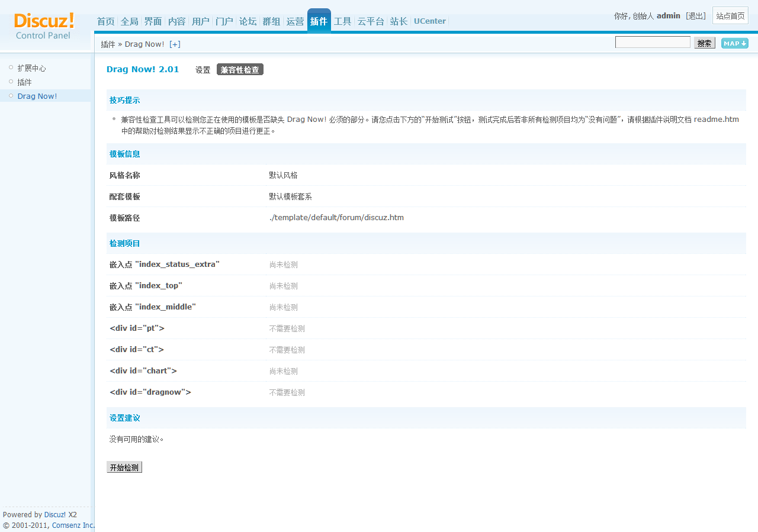Click the <div id="dragnow"> row label
This screenshot has height=532, width=758.
coord(150,392)
